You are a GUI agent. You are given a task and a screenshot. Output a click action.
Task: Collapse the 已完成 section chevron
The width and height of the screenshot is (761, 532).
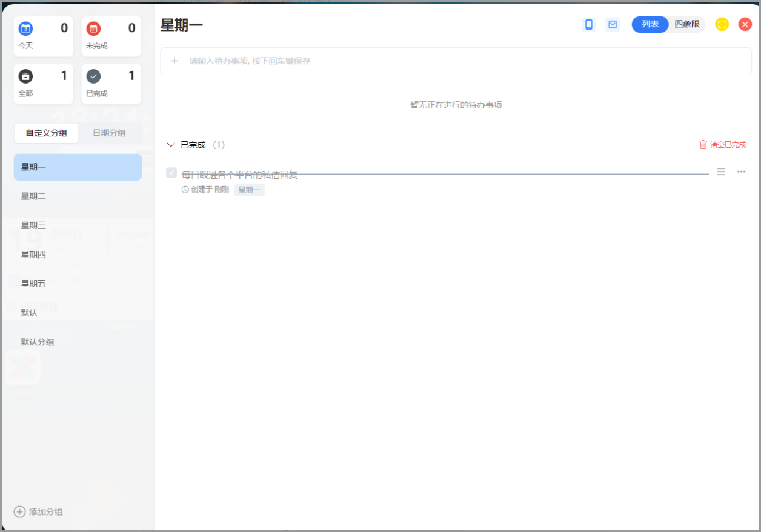tap(171, 145)
